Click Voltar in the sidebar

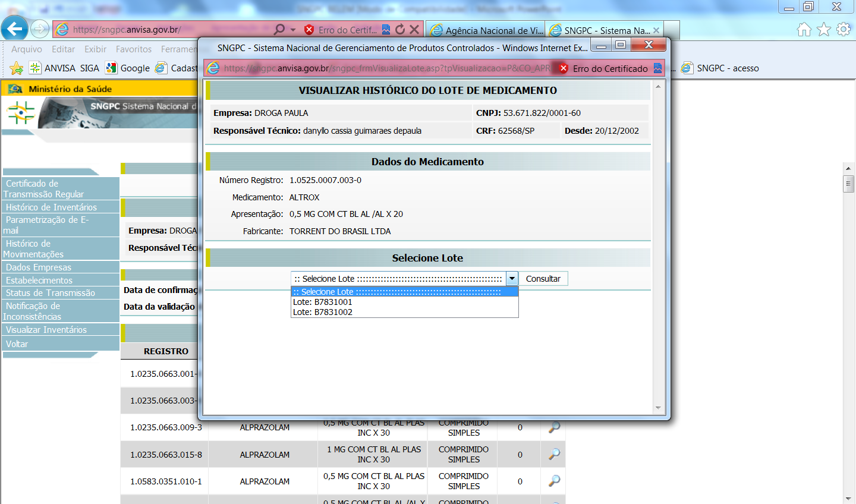click(61, 344)
